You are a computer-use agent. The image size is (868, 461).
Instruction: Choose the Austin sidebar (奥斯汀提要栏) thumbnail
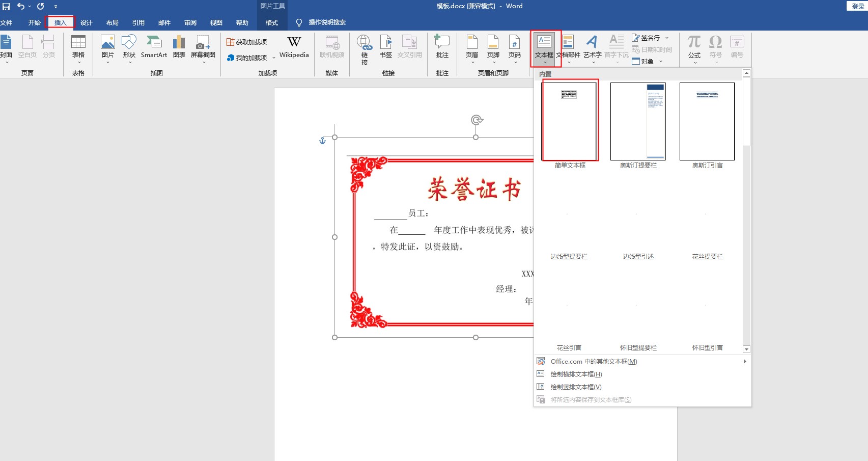[x=638, y=121]
